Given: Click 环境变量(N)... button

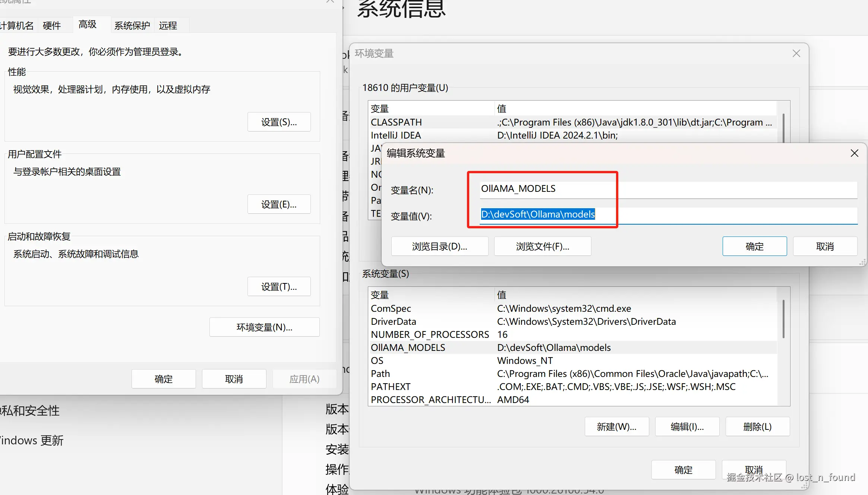Looking at the screenshot, I should (264, 327).
